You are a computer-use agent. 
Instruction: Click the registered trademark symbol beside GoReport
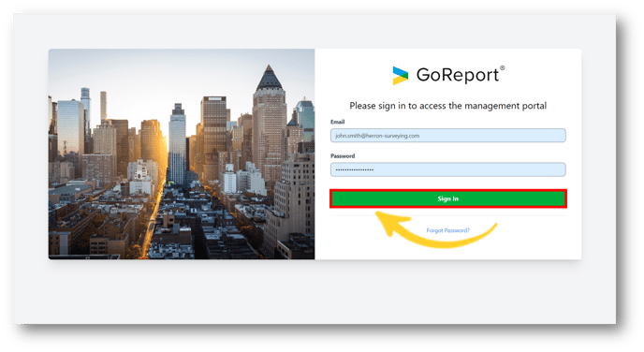[x=503, y=67]
